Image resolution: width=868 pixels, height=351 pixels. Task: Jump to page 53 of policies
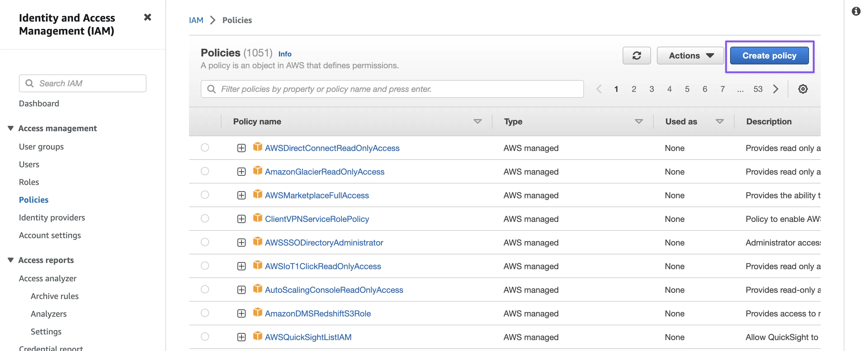click(758, 89)
